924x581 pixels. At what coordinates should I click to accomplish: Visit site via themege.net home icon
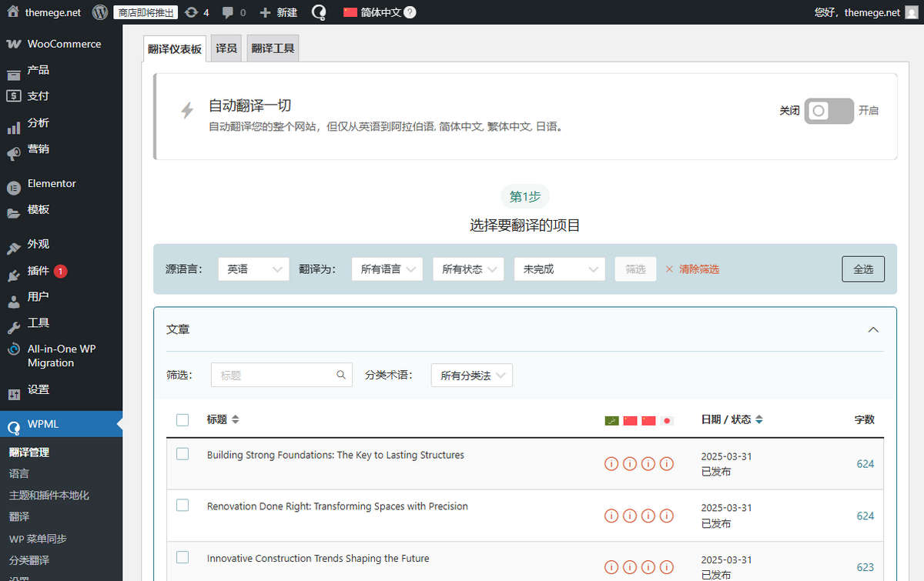pyautogui.click(x=44, y=12)
